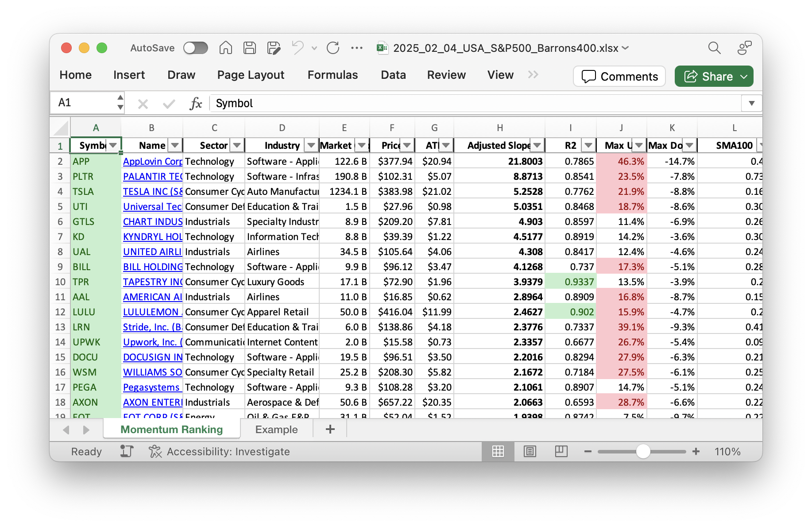Add a new sheet with plus
Image resolution: width=812 pixels, height=527 pixels.
coord(330,429)
